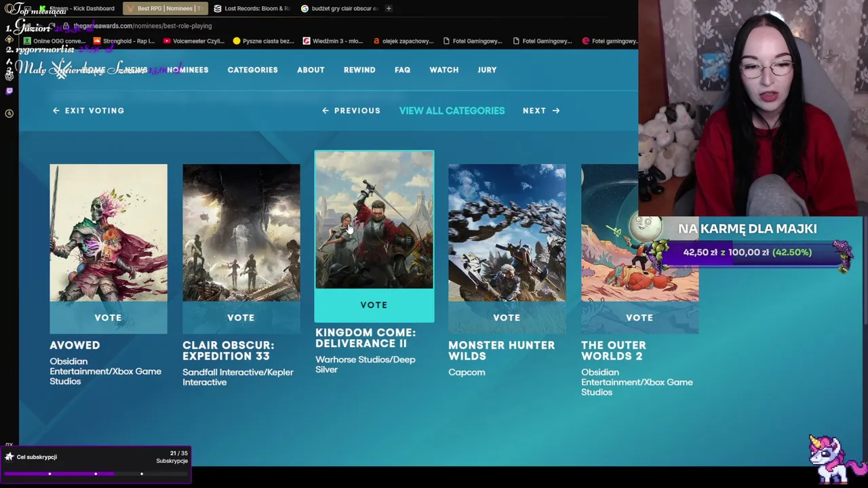Click the star icon beside Cel subskrypcji

[x=9, y=457]
